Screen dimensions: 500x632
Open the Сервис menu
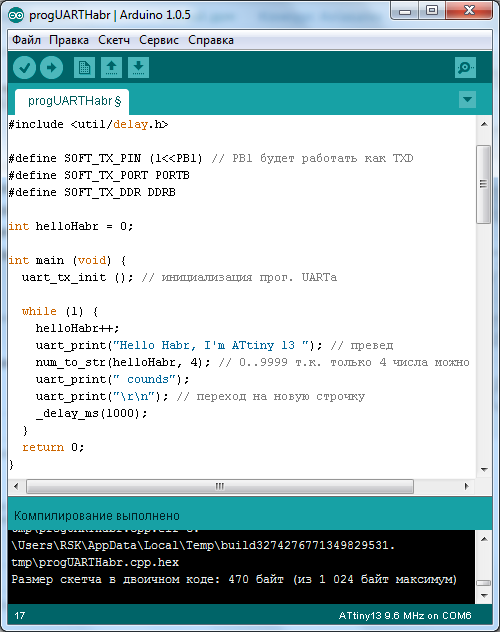point(159,40)
